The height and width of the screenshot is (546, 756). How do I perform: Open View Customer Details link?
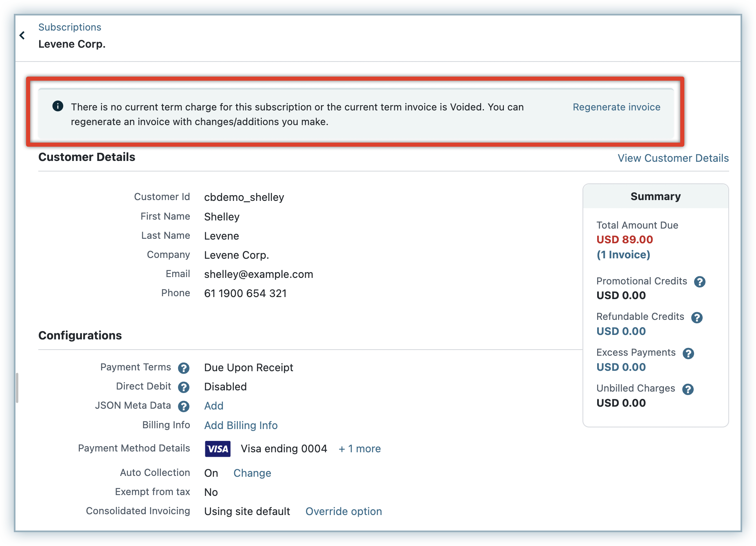pyautogui.click(x=673, y=158)
